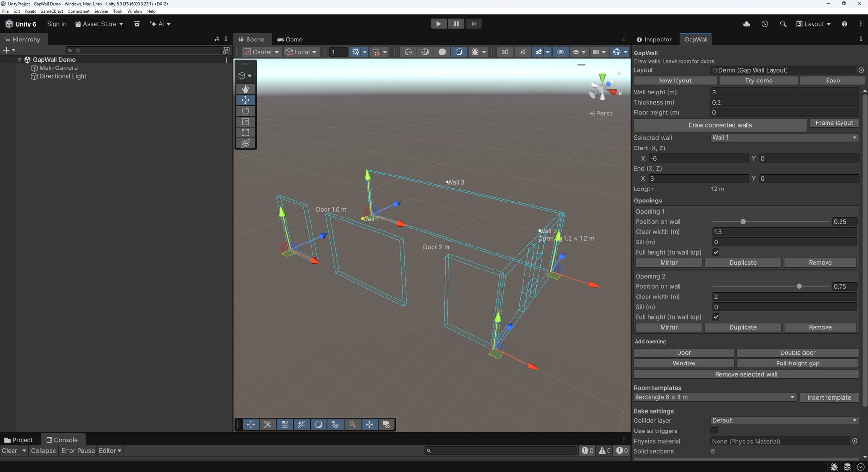Enable Use as triggers checkbox
Screen dimensions: 868x472
click(x=714, y=431)
